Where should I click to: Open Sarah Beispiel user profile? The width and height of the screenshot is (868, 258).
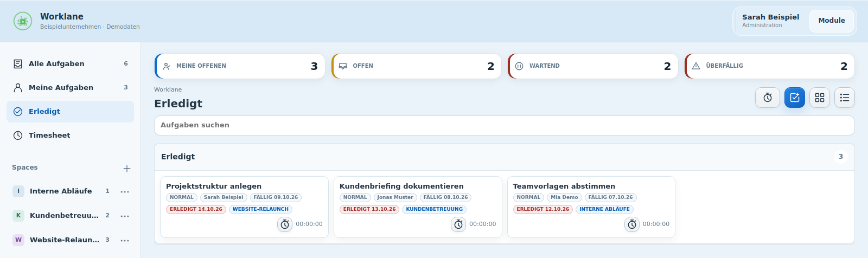(x=770, y=21)
